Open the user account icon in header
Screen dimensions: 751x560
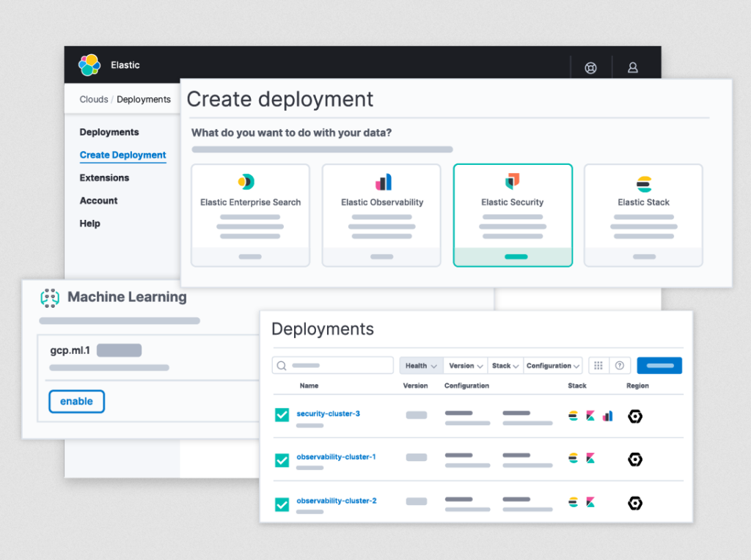coord(633,67)
